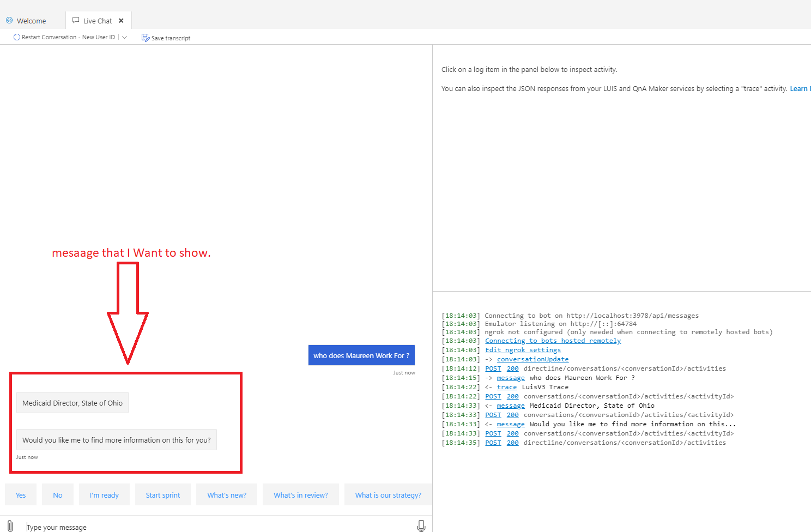Screen dimensions: 811x532
Task: Click the Connecting to bots hosted remotely link
Action: point(553,340)
